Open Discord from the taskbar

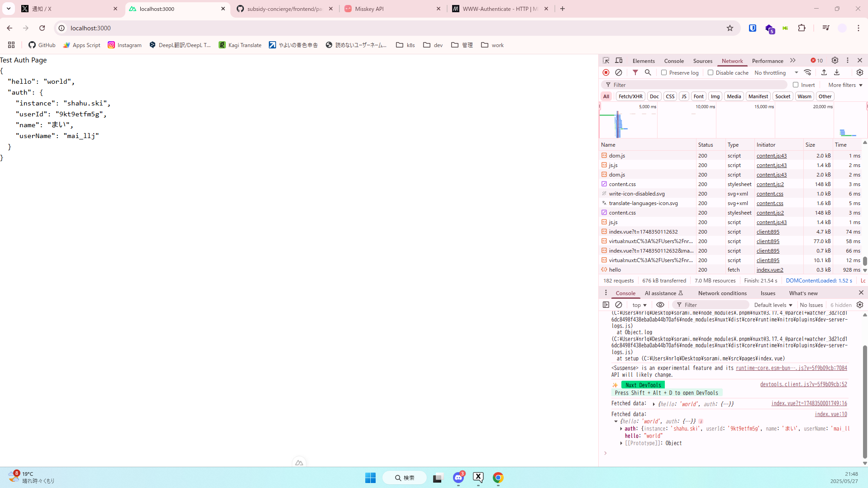(x=458, y=478)
